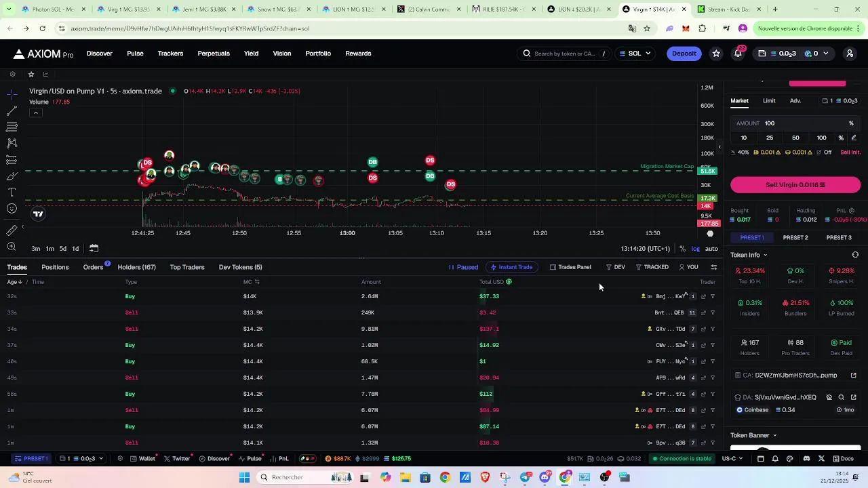Expand the Token Info section
The width and height of the screenshot is (868, 488).
pos(749,255)
